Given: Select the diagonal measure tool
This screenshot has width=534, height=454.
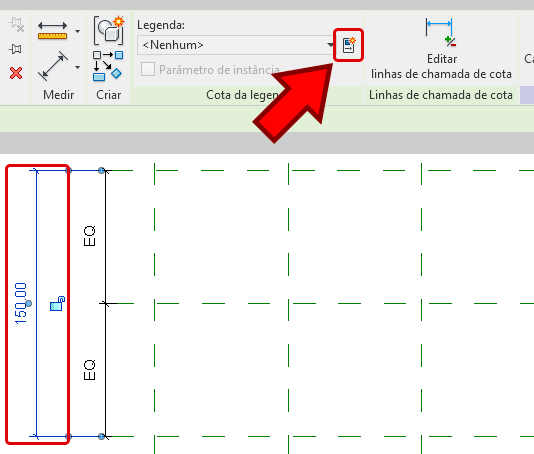Looking at the screenshot, I should [53, 66].
